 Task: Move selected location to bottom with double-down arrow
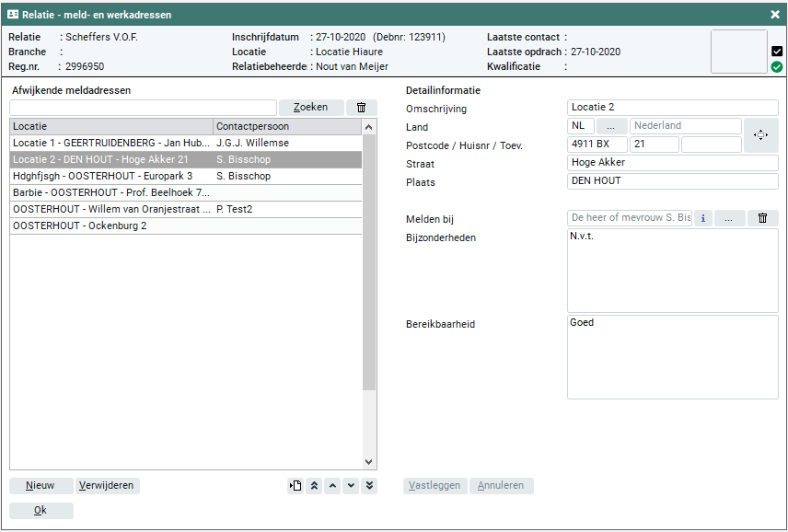(x=369, y=486)
